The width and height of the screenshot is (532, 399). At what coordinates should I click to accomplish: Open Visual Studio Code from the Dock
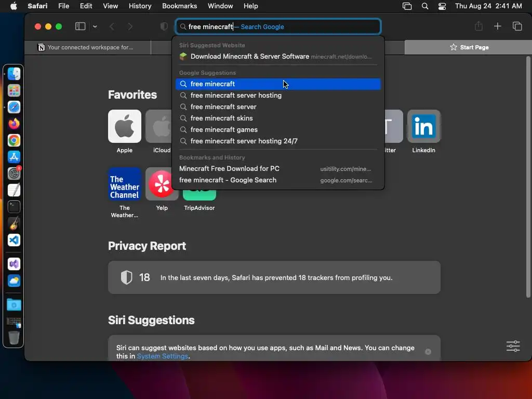[x=14, y=240]
